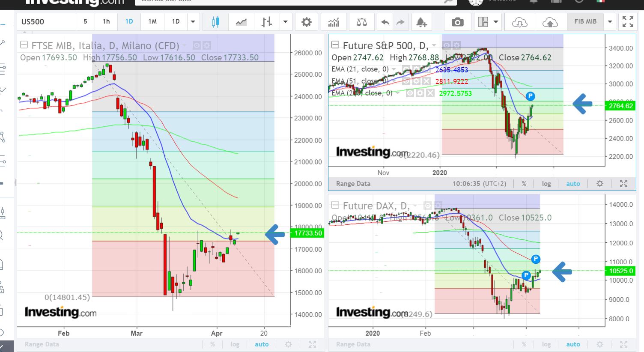Viewport: 644px width, 352px height.
Task: Maximize the Future S&P 500 chart pane
Action: point(623,184)
